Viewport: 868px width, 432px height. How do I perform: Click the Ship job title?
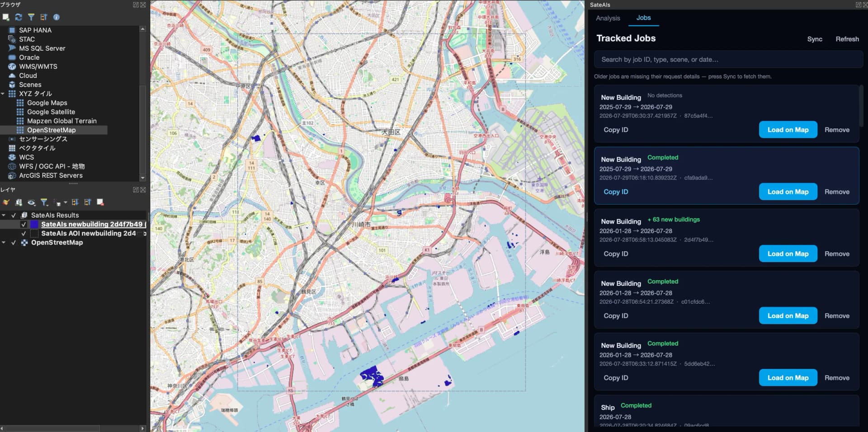click(608, 407)
